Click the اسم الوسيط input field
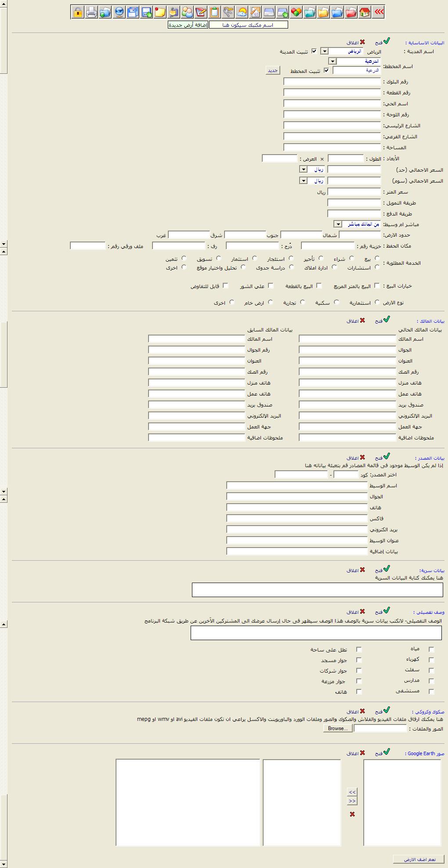 297,486
